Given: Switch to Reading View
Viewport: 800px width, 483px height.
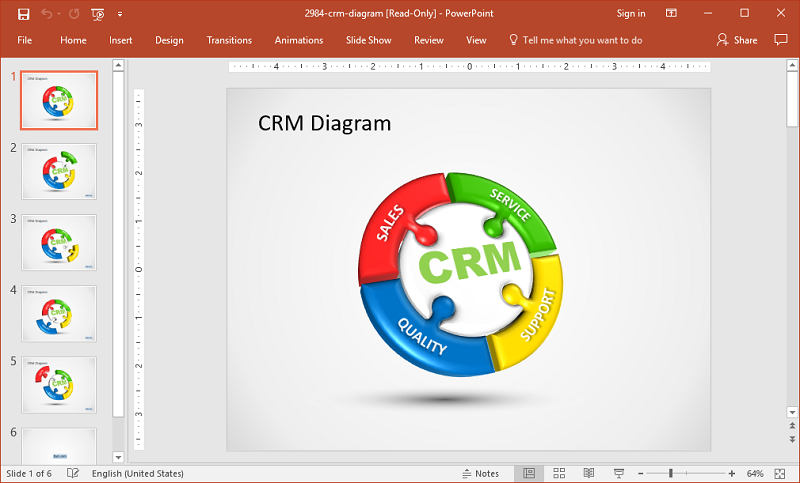Looking at the screenshot, I should click(x=589, y=473).
